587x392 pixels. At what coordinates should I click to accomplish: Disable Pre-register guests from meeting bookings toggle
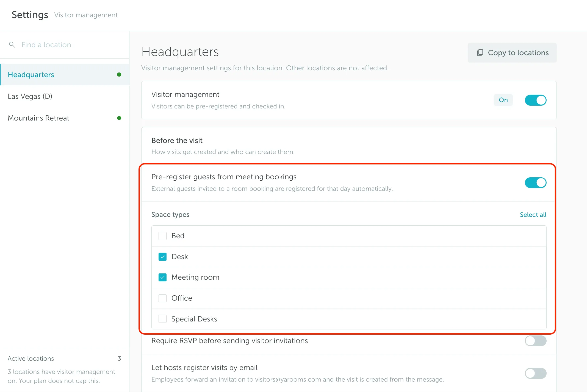(535, 183)
